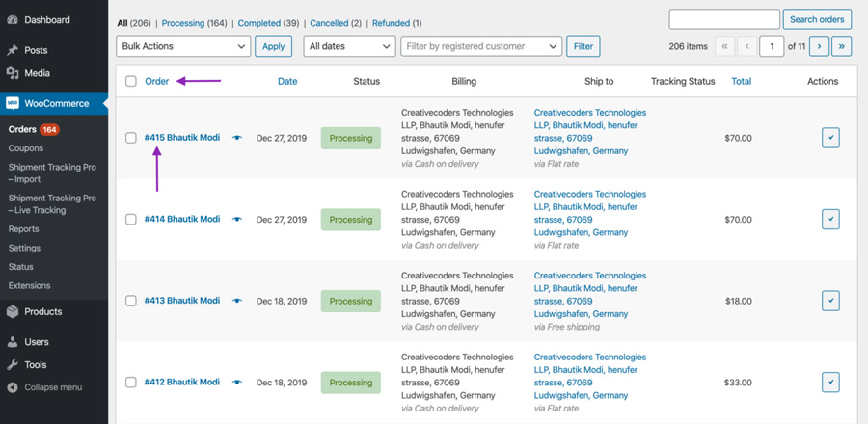This screenshot has width=868, height=424.
Task: Preview order #412 with eye icon
Action: [x=237, y=382]
